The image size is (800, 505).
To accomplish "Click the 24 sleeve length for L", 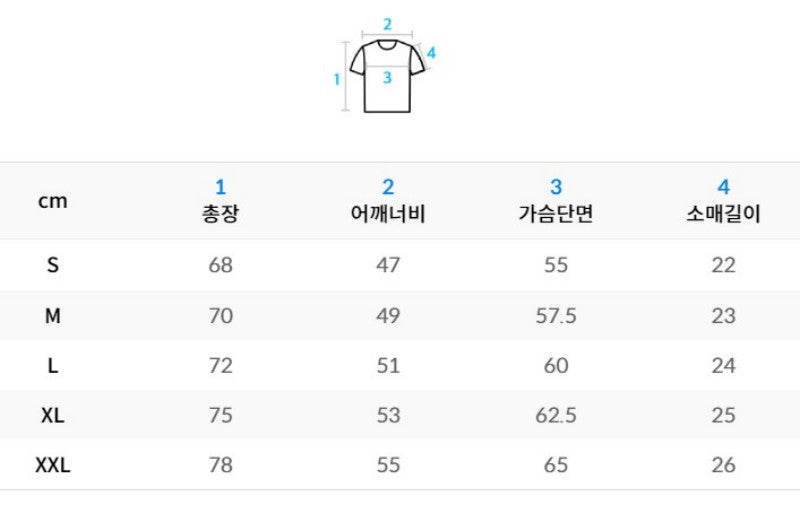I will click(x=723, y=366).
